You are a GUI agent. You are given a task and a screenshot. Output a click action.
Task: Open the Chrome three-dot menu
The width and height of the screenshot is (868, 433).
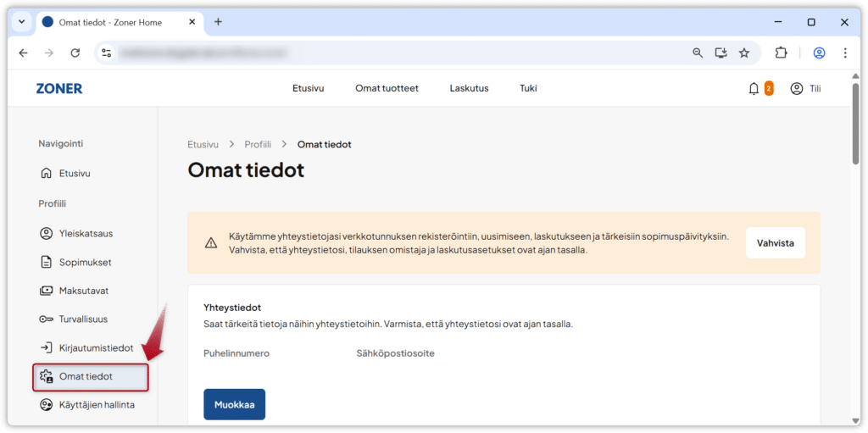pyautogui.click(x=845, y=53)
